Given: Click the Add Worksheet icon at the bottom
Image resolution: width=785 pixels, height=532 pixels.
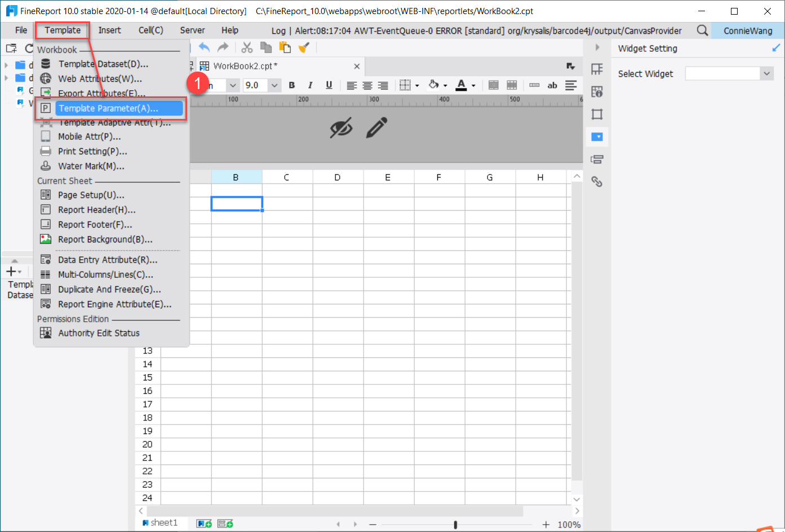Looking at the screenshot, I should [203, 523].
